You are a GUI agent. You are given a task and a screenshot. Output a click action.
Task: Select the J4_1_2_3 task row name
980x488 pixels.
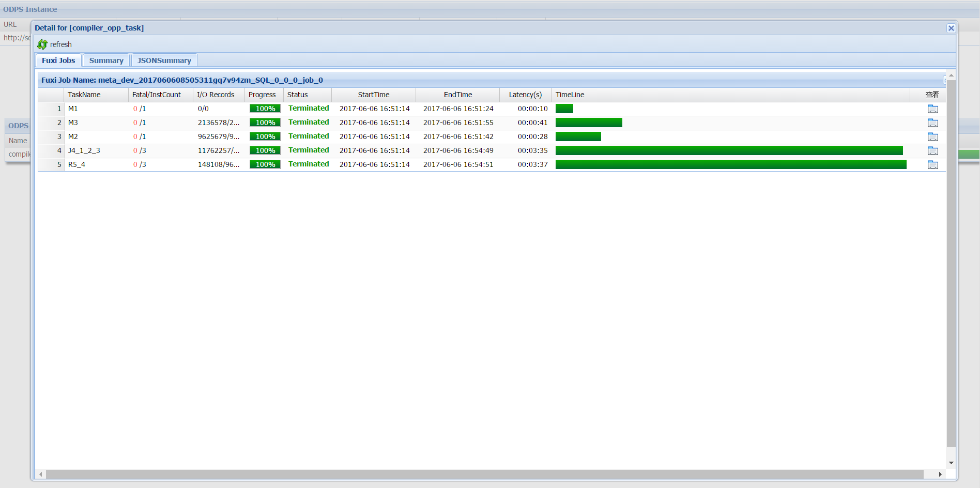[x=84, y=150]
